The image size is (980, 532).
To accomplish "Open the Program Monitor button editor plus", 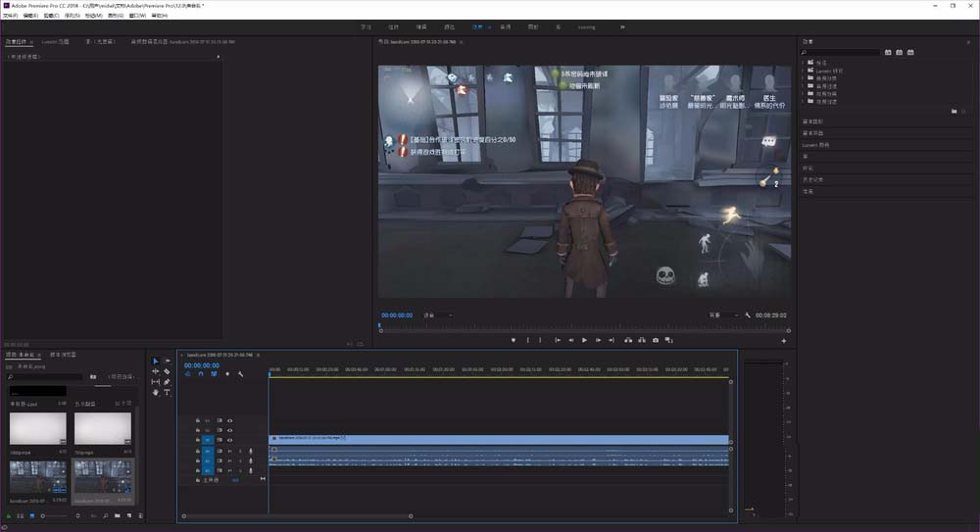I will [x=784, y=341].
